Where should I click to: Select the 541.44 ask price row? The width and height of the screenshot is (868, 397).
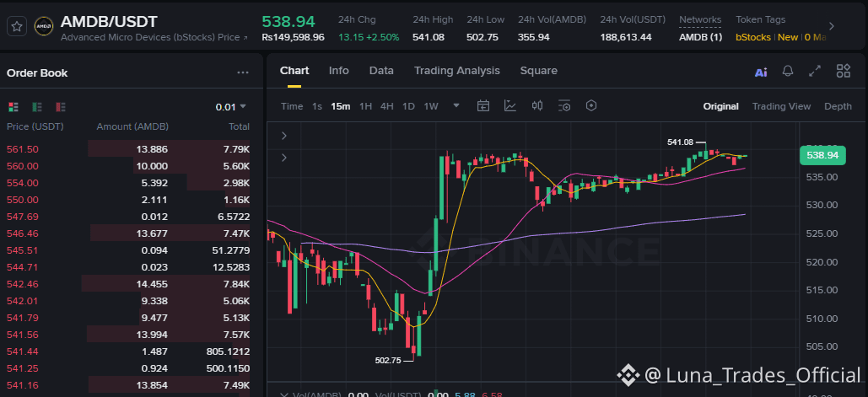pyautogui.click(x=128, y=351)
